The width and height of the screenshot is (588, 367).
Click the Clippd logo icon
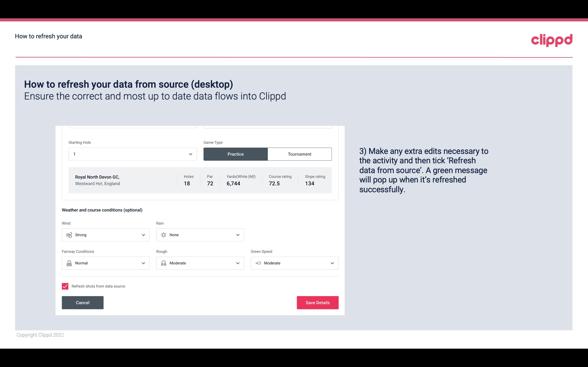pos(552,40)
